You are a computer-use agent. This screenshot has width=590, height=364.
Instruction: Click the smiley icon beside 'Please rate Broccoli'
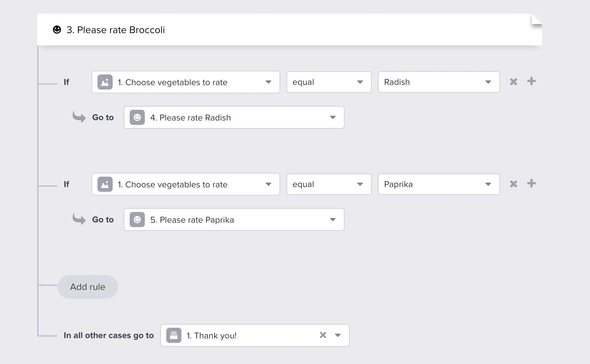(57, 30)
